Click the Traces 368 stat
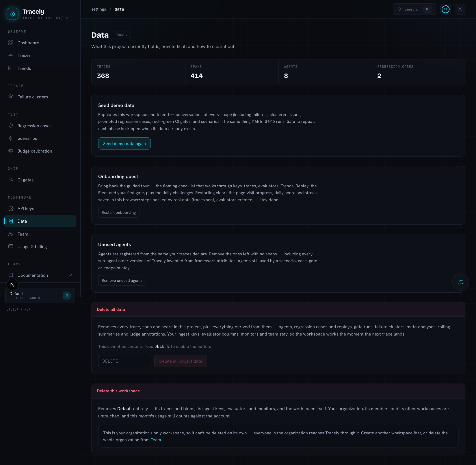The height and width of the screenshot is (465, 476). (138, 72)
